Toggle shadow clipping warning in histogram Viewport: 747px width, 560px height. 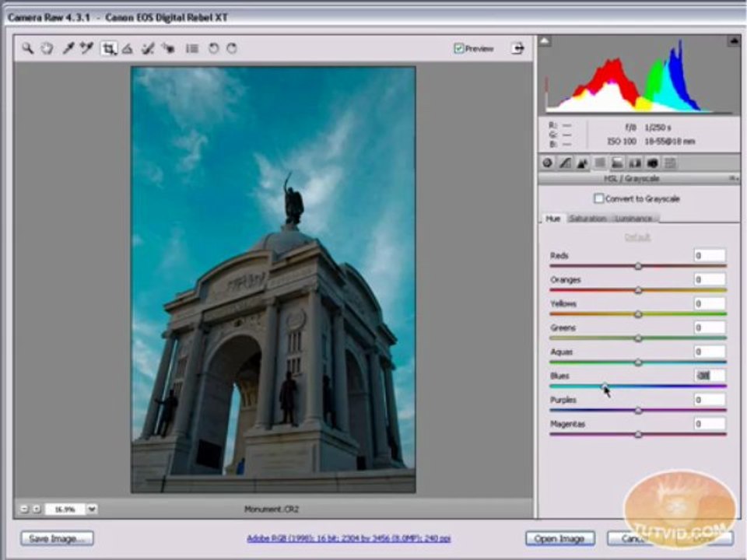[545, 41]
